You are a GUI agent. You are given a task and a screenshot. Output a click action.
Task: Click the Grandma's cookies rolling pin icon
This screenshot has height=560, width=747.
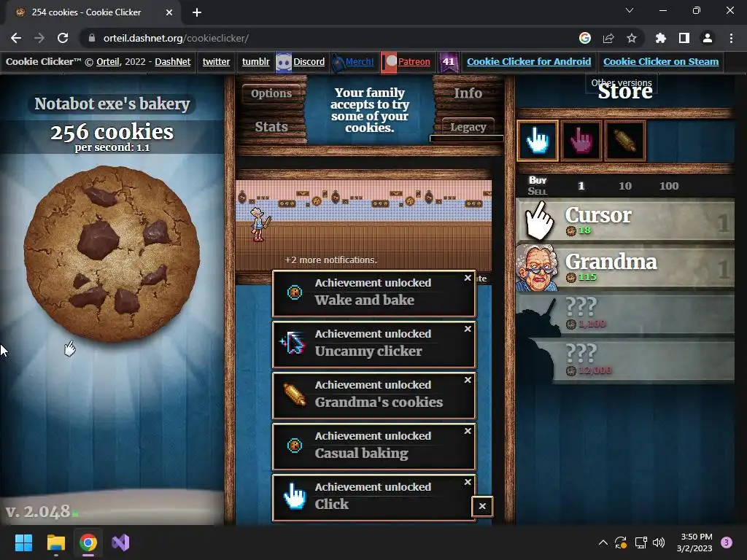295,394
